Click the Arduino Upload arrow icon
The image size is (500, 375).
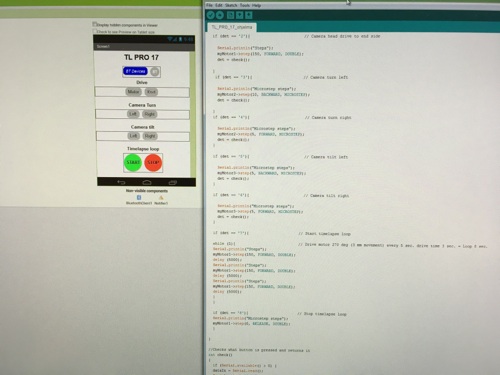(220, 15)
